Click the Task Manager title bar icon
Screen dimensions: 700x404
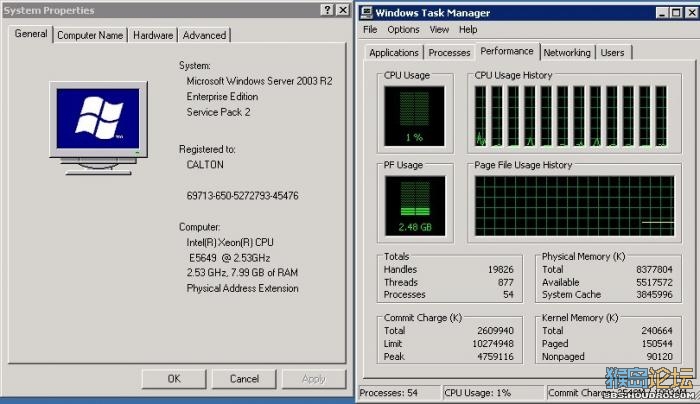point(367,12)
